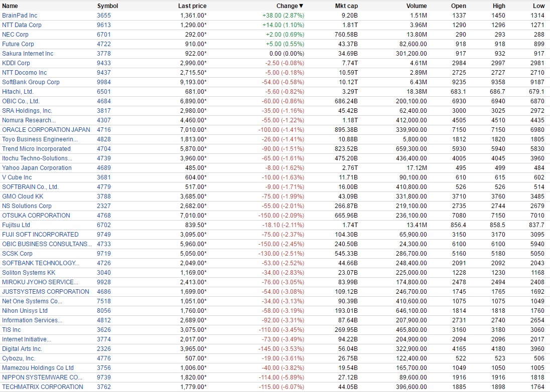
Task: Select ORACLE CORPORATION JAPAN link
Action: [x=46, y=130]
